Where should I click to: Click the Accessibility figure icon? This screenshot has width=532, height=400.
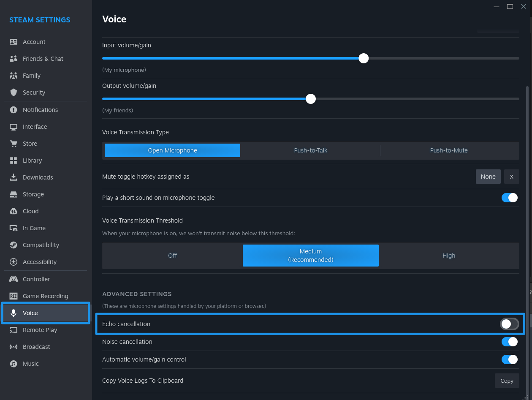click(14, 262)
